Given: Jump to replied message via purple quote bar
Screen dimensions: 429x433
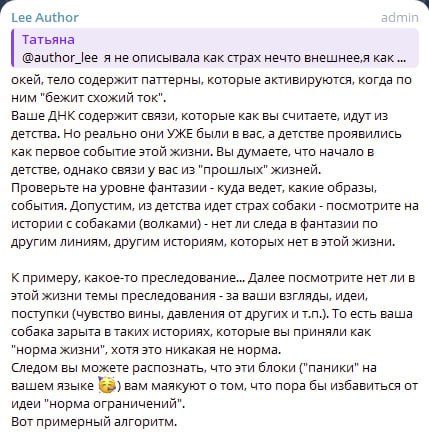Looking at the screenshot, I should [13, 48].
